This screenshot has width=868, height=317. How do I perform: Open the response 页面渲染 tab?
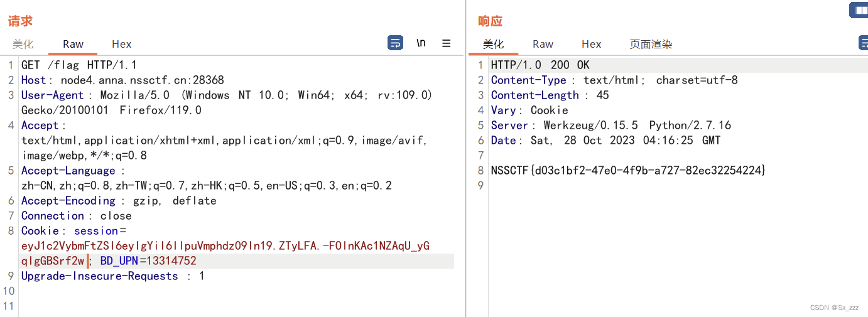tap(651, 44)
